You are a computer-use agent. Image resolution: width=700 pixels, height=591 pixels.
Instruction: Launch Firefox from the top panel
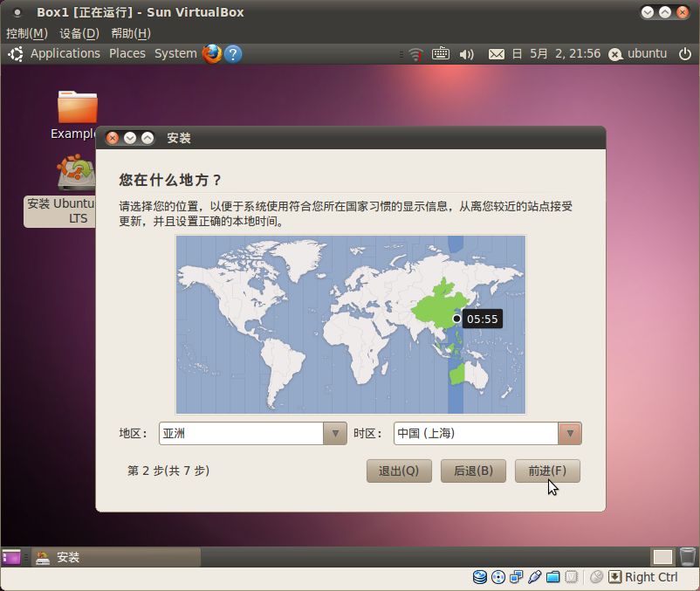click(x=212, y=54)
